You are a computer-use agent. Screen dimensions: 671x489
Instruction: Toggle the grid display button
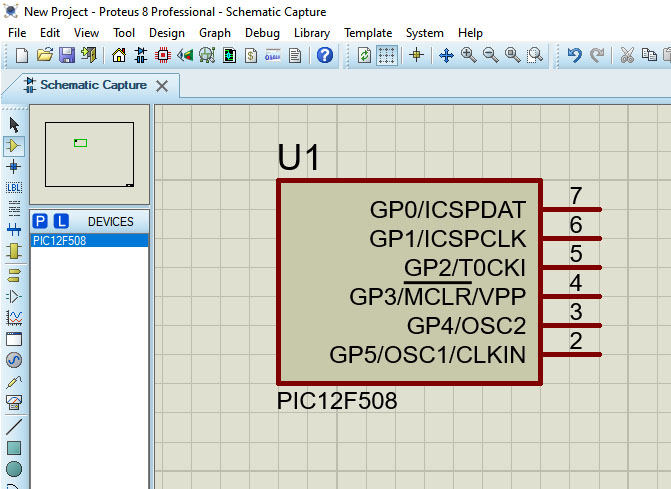pos(387,55)
